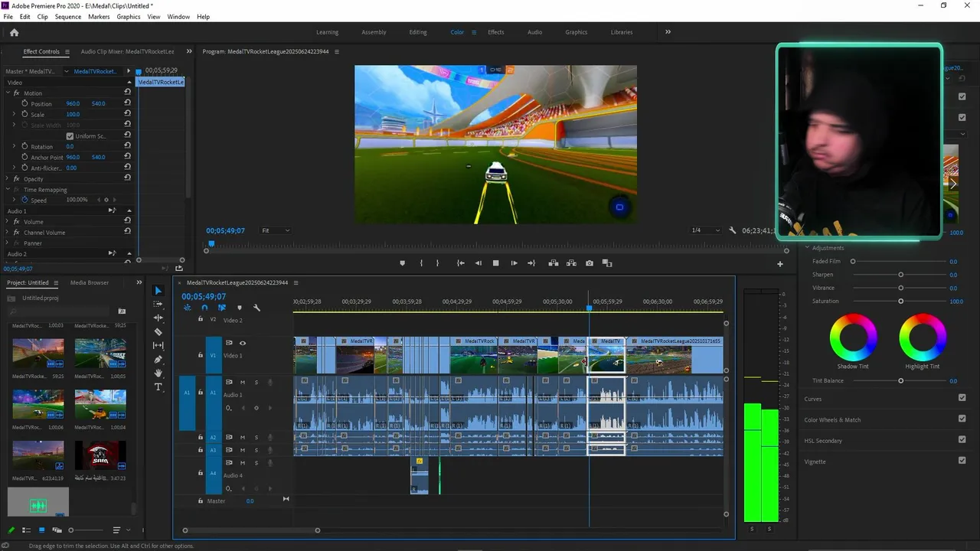Toggle the Vignette section checkbox

pyautogui.click(x=962, y=461)
